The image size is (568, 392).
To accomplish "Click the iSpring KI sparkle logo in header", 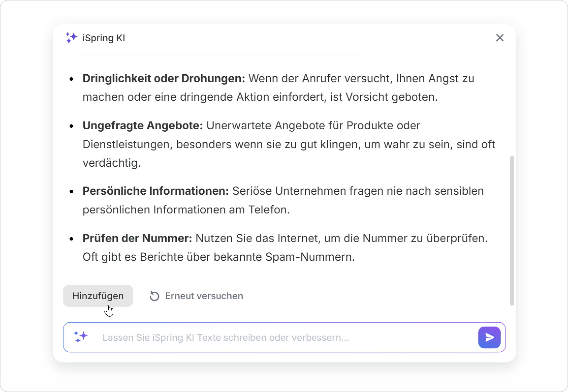I will (71, 38).
